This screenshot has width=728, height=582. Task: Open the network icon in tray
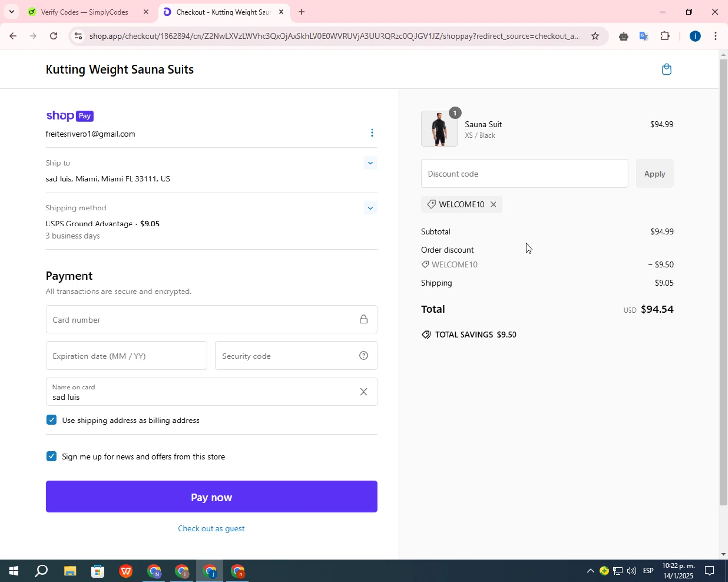coord(618,571)
